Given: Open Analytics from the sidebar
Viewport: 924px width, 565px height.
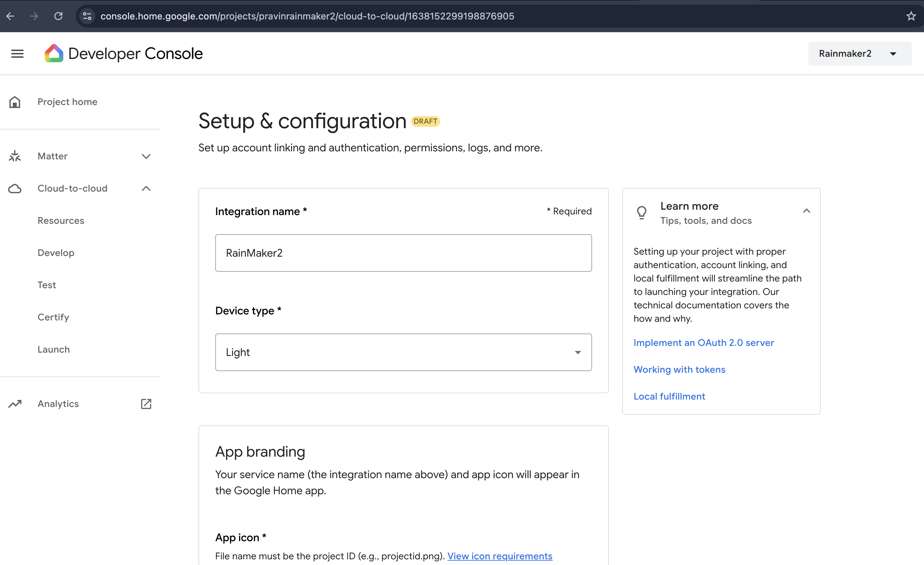Looking at the screenshot, I should point(58,404).
